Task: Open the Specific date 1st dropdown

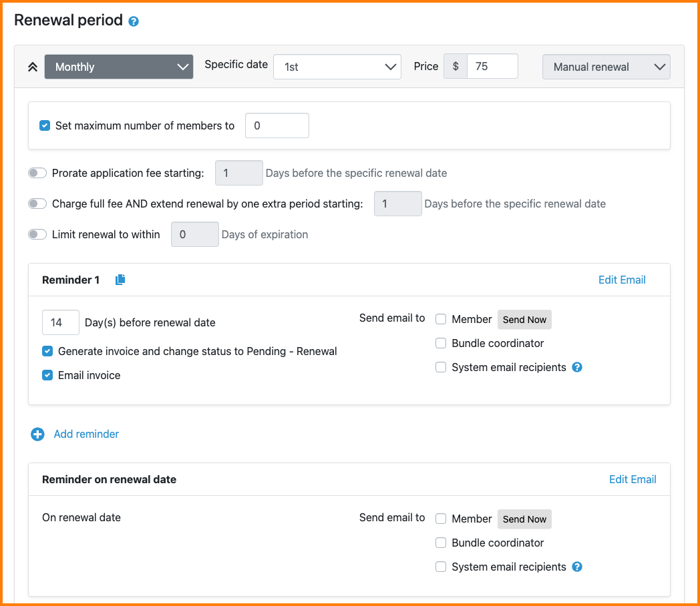Action: 337,67
